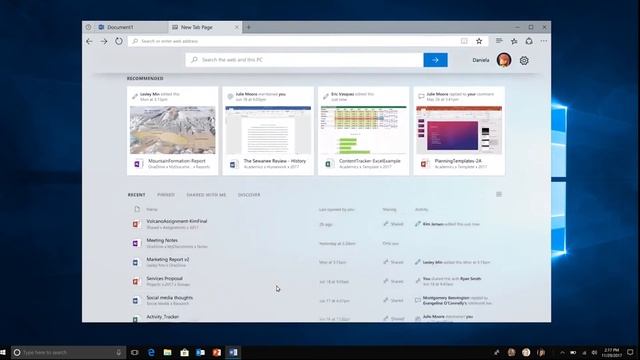
Task: Open Microsoft Store from the taskbar
Action: coord(184,352)
